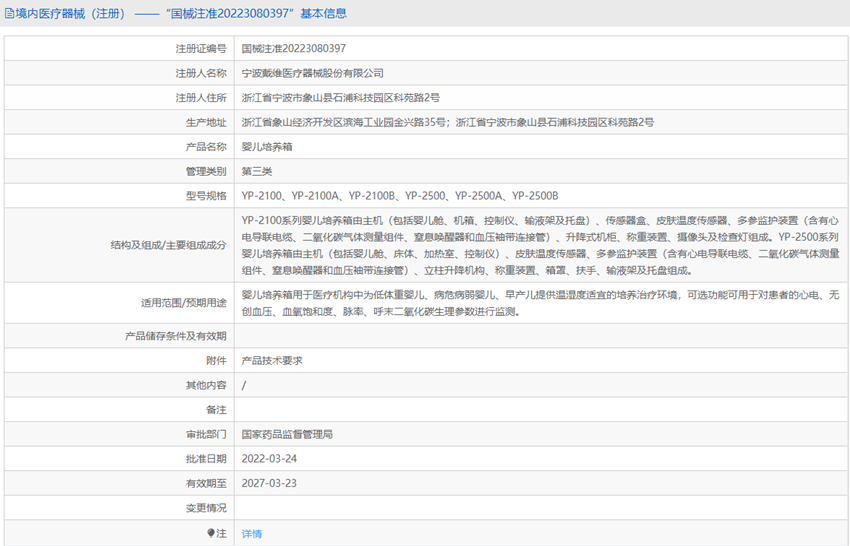
Task: Click the expiry date 2027-03-23
Action: (270, 483)
